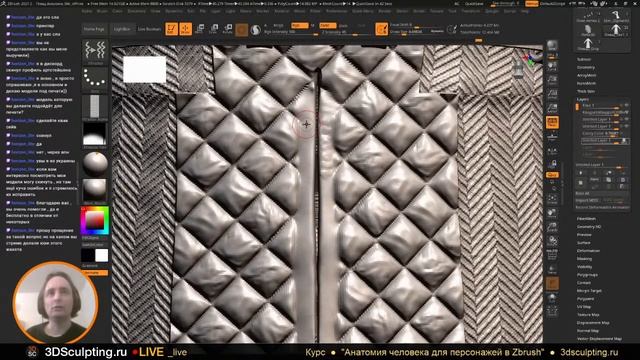This screenshot has width=640, height=360.
Task: Expand the Geometry palette section
Action: tap(586, 67)
